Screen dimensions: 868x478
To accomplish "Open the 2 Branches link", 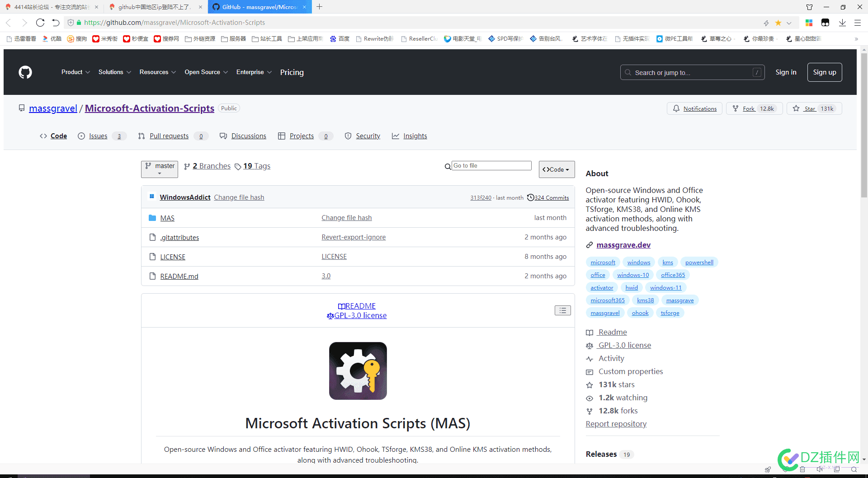I will coord(207,166).
